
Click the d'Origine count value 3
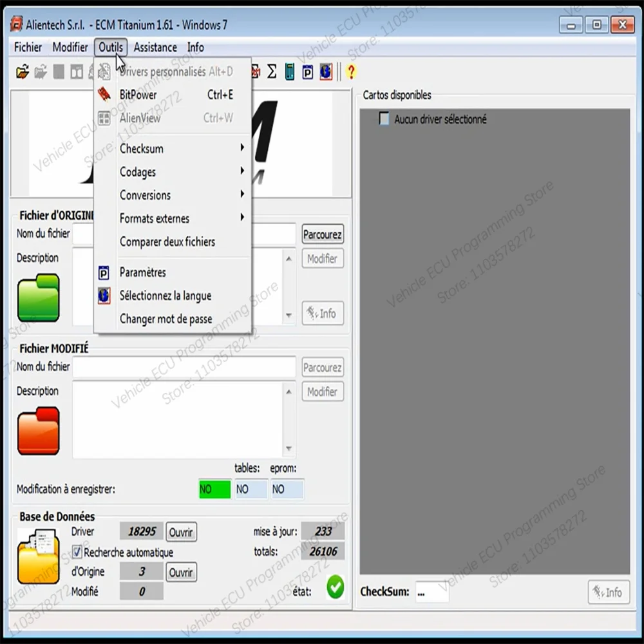point(142,571)
